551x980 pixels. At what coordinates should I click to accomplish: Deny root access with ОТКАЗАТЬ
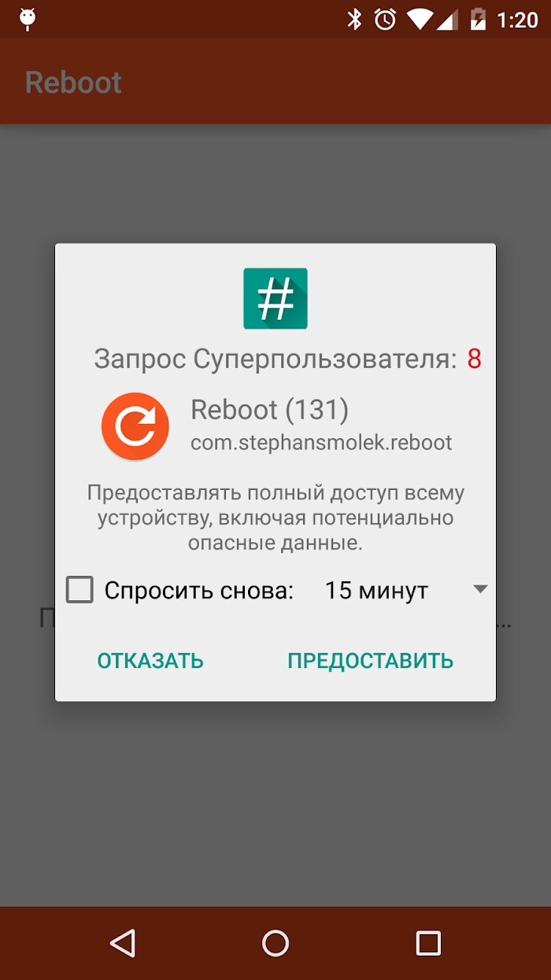pyautogui.click(x=150, y=660)
